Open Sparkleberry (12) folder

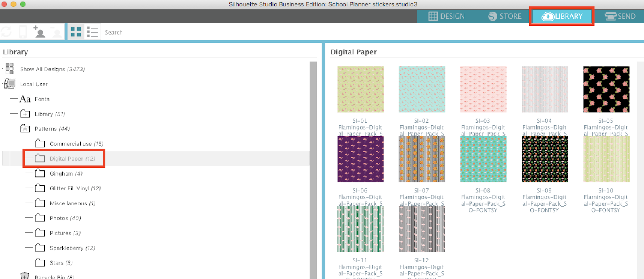click(72, 248)
